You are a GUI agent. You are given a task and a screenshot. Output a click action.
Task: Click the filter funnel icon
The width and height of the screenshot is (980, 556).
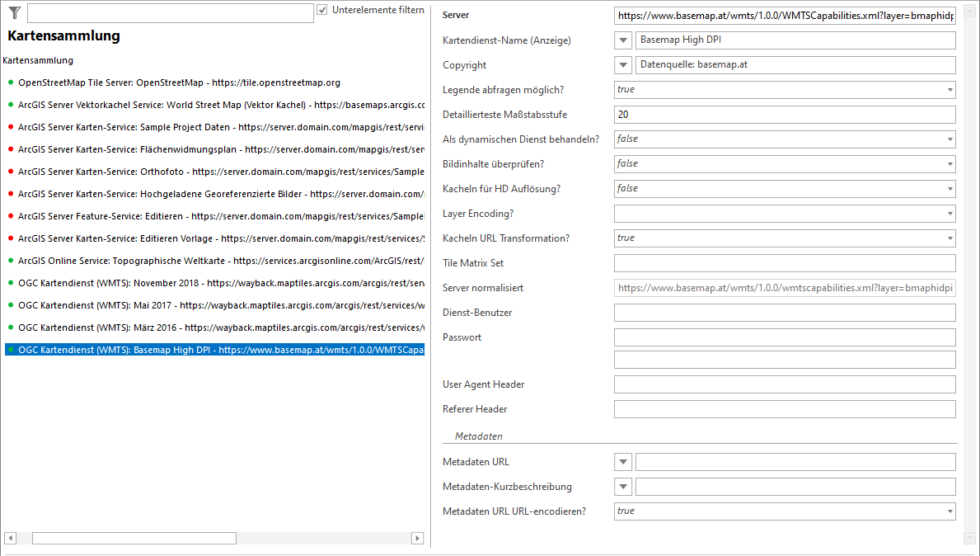[x=14, y=12]
